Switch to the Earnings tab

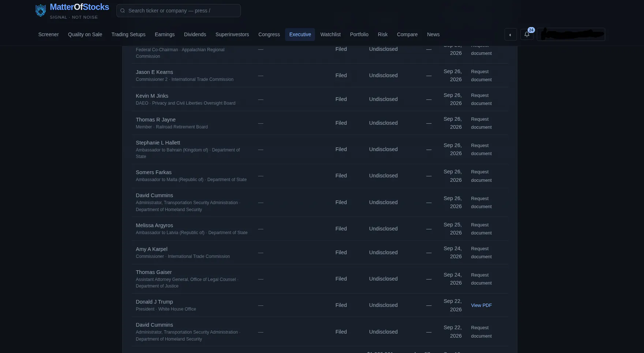pyautogui.click(x=165, y=34)
